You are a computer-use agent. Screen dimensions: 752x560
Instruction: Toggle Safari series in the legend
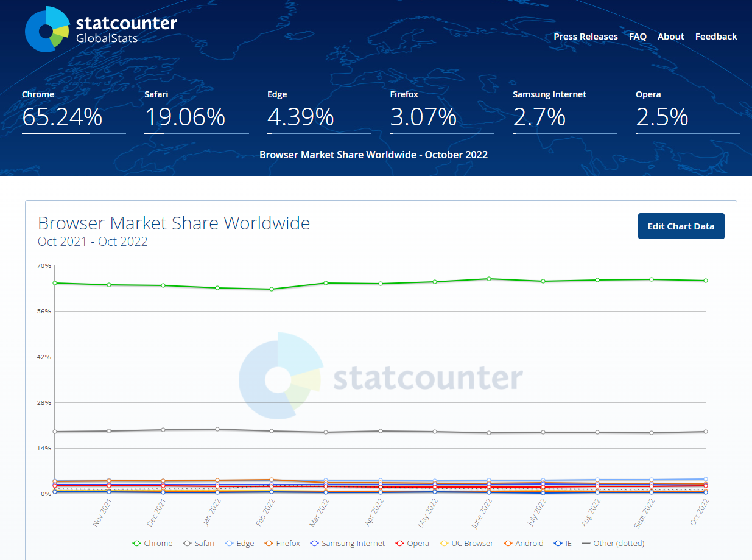pos(199,543)
